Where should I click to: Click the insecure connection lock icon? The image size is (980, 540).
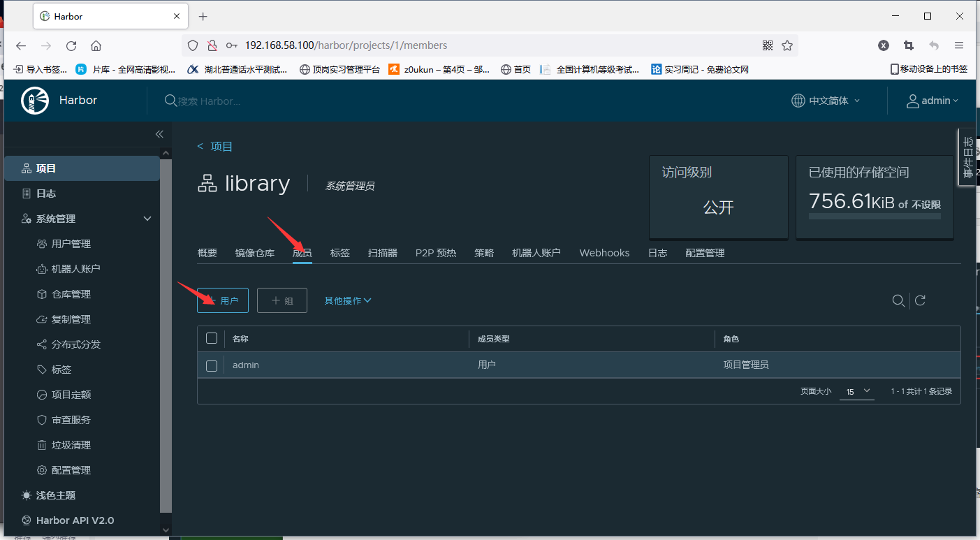tap(212, 45)
